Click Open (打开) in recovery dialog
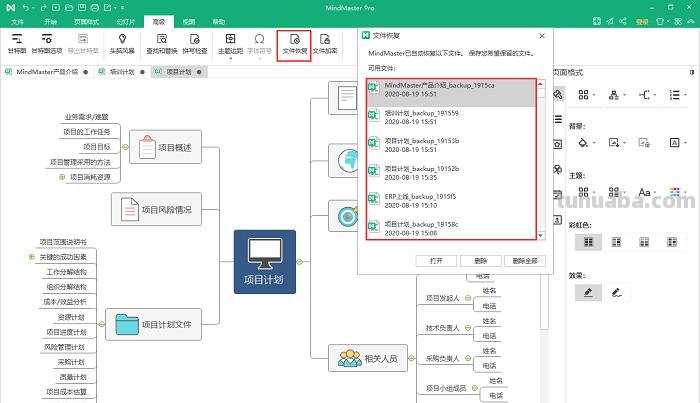The width and height of the screenshot is (700, 403). pos(436,261)
